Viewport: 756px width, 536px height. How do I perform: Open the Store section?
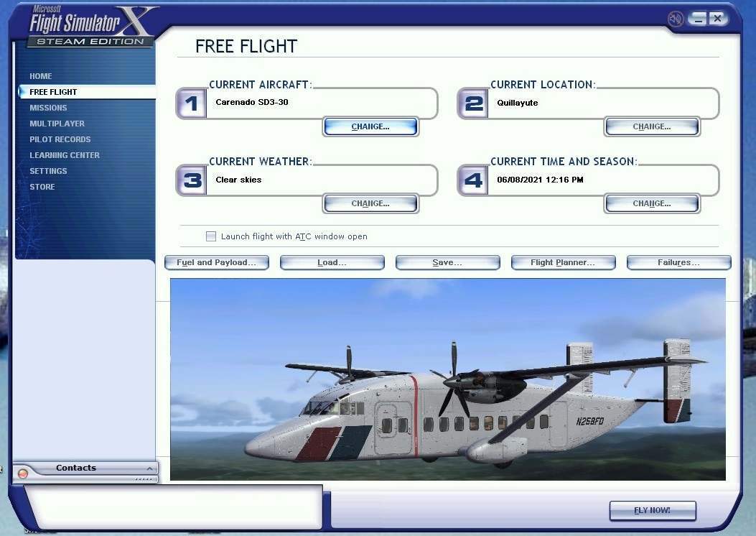(42, 188)
